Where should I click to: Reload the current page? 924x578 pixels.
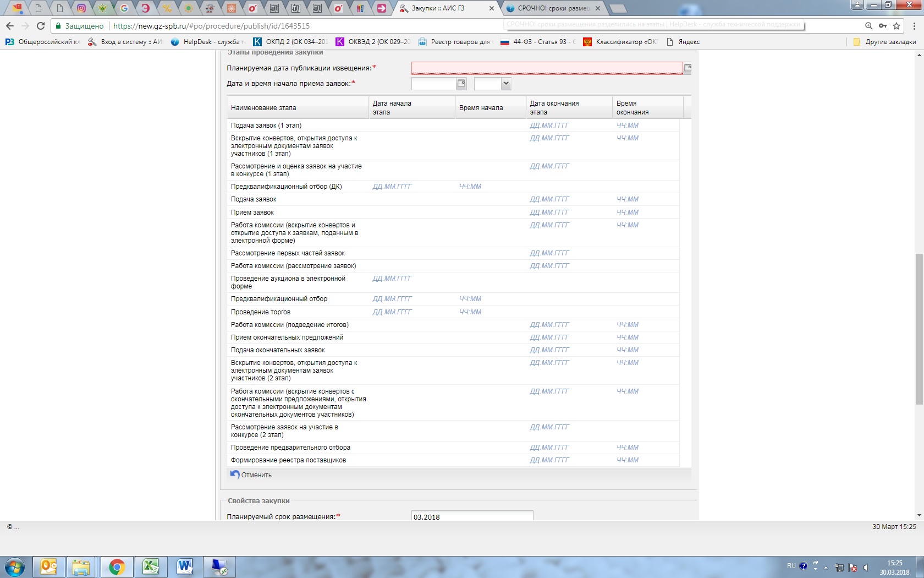(x=40, y=26)
